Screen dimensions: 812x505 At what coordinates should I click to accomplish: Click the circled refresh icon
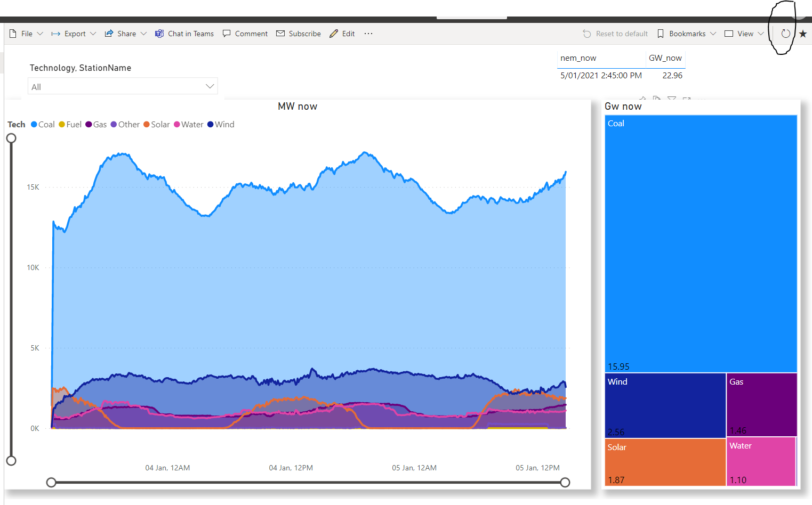pyautogui.click(x=784, y=33)
